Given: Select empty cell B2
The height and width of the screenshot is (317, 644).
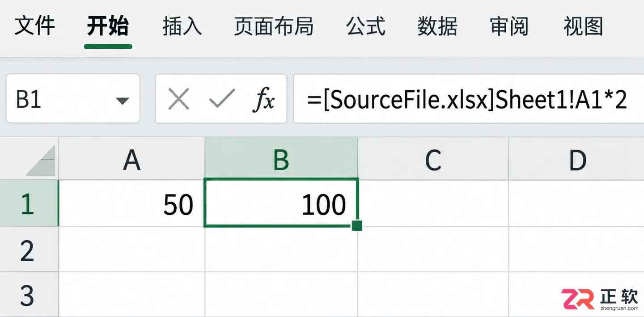Looking at the screenshot, I should coord(281,249).
